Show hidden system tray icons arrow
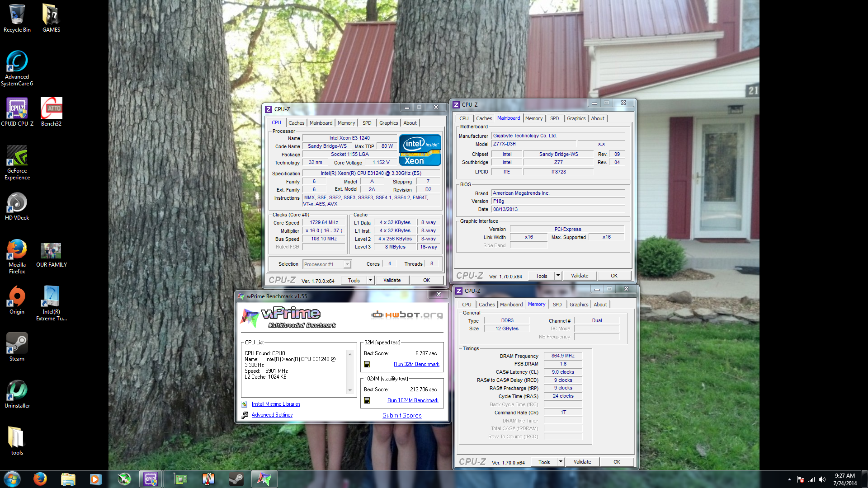This screenshot has width=868, height=488. pos(789,479)
